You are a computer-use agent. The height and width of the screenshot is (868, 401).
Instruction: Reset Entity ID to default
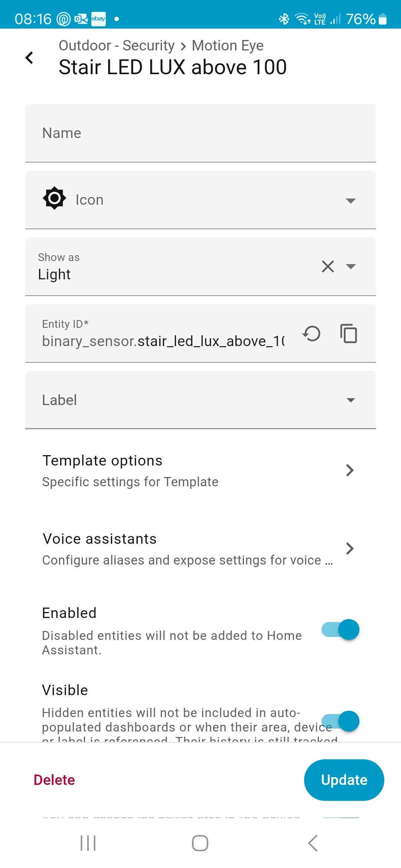pos(312,333)
